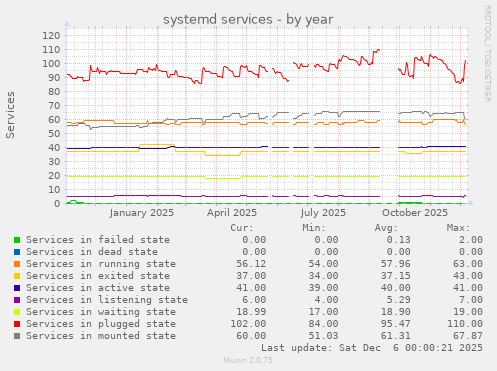Click failed state average value 0.13

coord(399,240)
